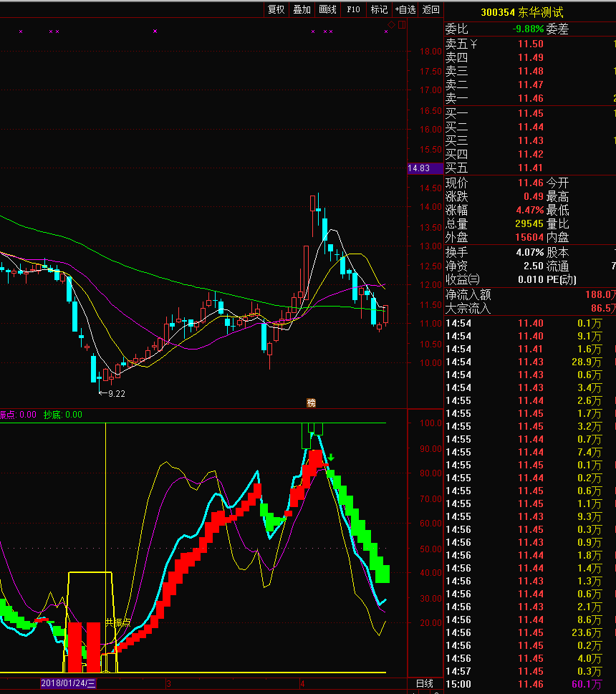Click the 共振点 label in indicator
The width and height of the screenshot is (616, 694).
(117, 623)
